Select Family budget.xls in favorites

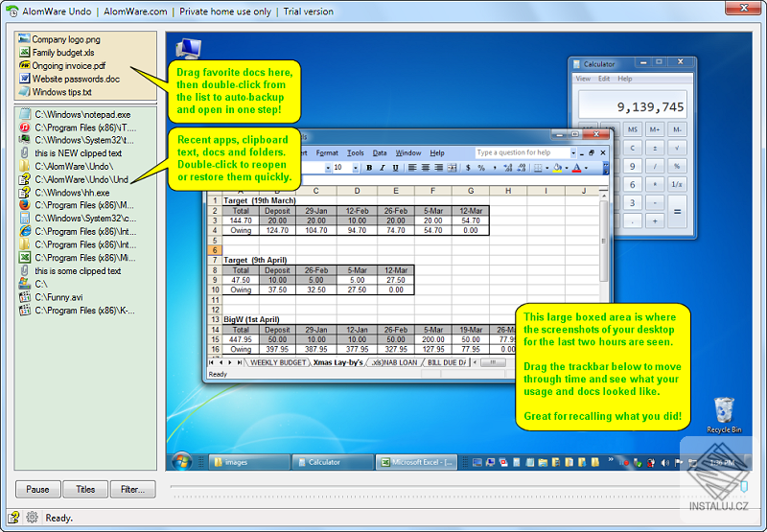[57, 53]
